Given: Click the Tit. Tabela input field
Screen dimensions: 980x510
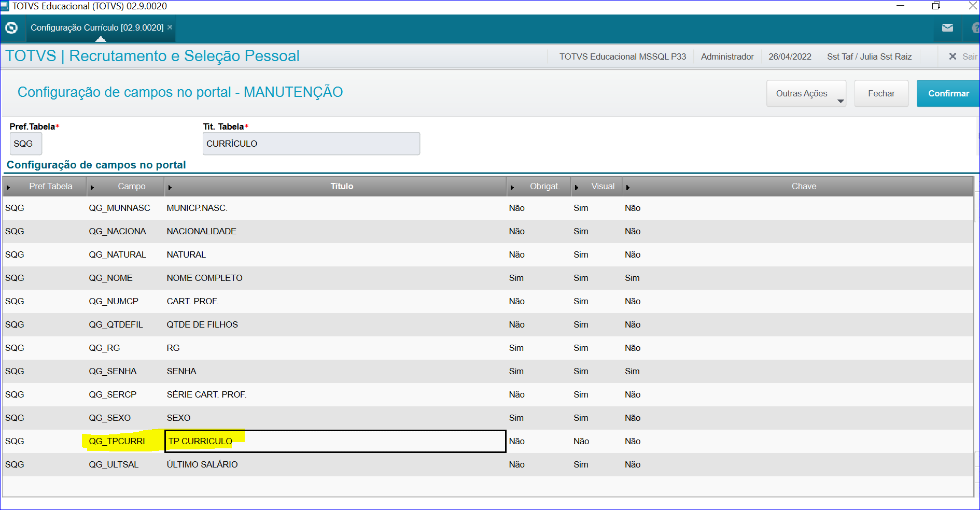Looking at the screenshot, I should [311, 144].
